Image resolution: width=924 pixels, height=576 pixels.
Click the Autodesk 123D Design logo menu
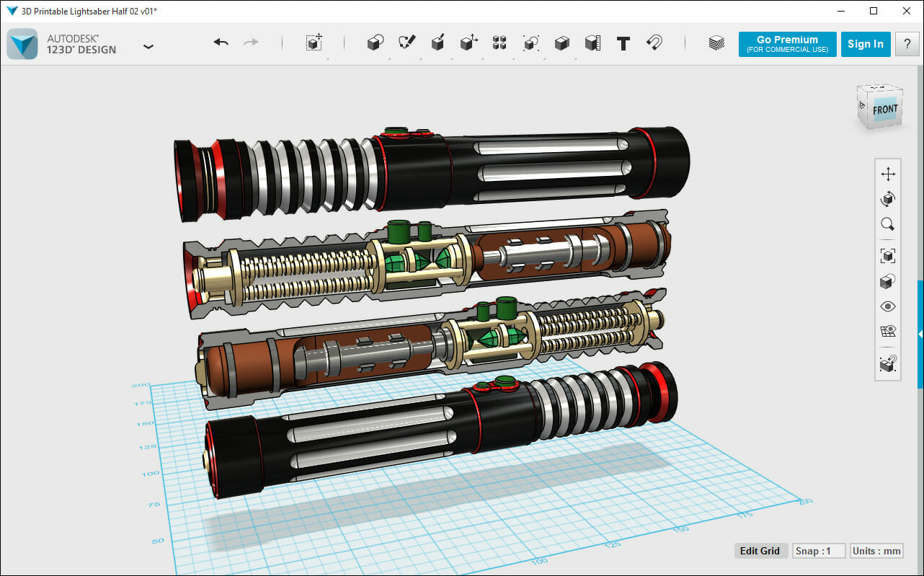click(22, 44)
